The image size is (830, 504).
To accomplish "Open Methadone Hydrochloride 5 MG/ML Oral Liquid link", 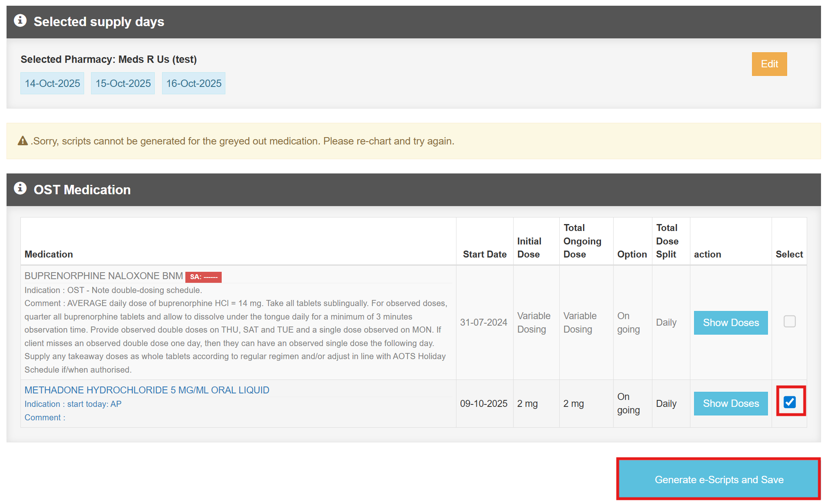I will (147, 390).
